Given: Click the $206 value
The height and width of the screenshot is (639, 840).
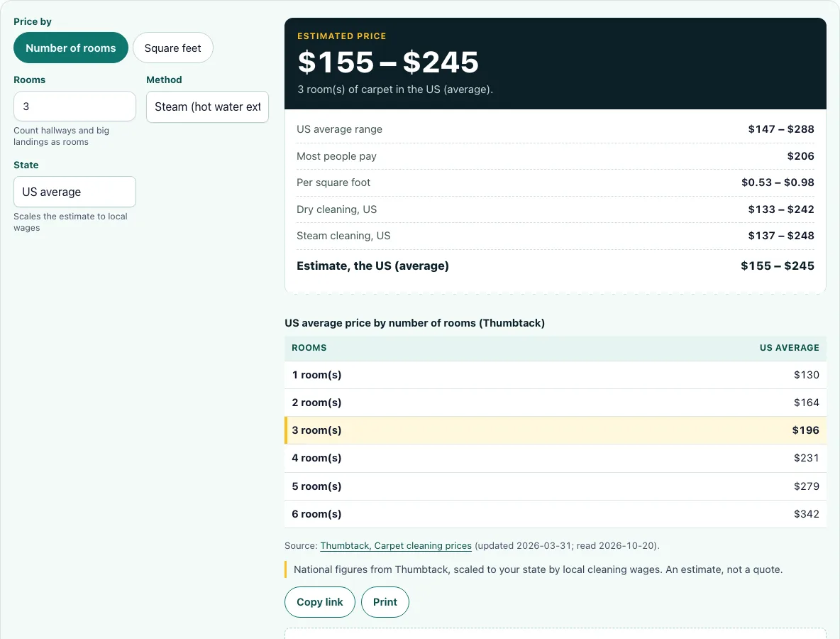Looking at the screenshot, I should click(x=800, y=156).
